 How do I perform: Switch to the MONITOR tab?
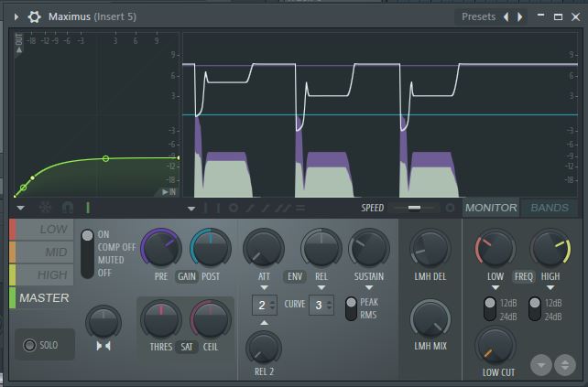pyautogui.click(x=491, y=208)
